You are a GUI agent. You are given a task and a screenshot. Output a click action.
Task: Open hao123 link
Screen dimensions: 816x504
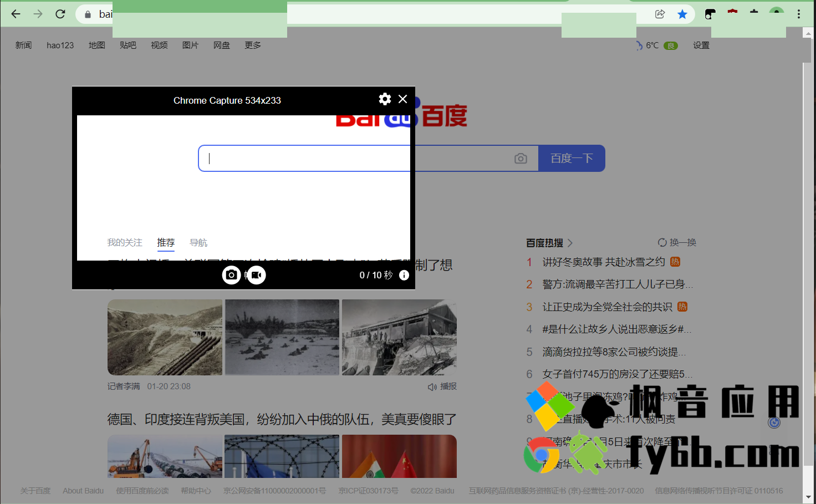tap(60, 45)
